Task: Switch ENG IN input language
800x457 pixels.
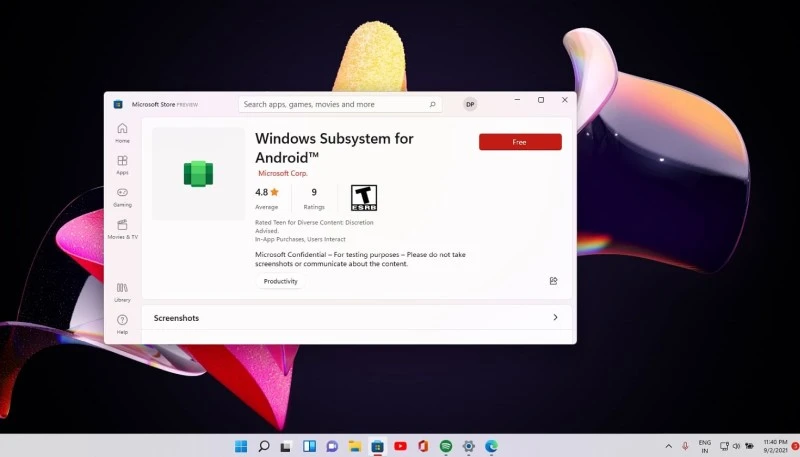Action: [705, 446]
